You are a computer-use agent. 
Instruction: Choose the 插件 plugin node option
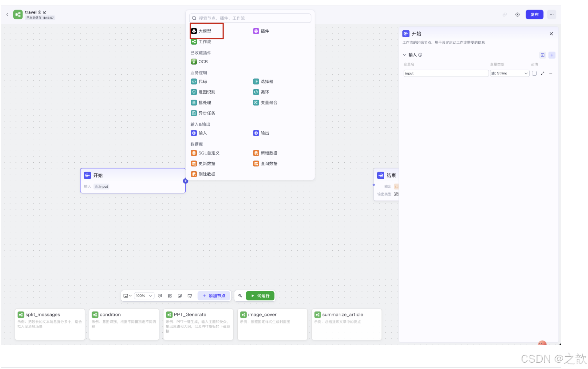click(261, 31)
